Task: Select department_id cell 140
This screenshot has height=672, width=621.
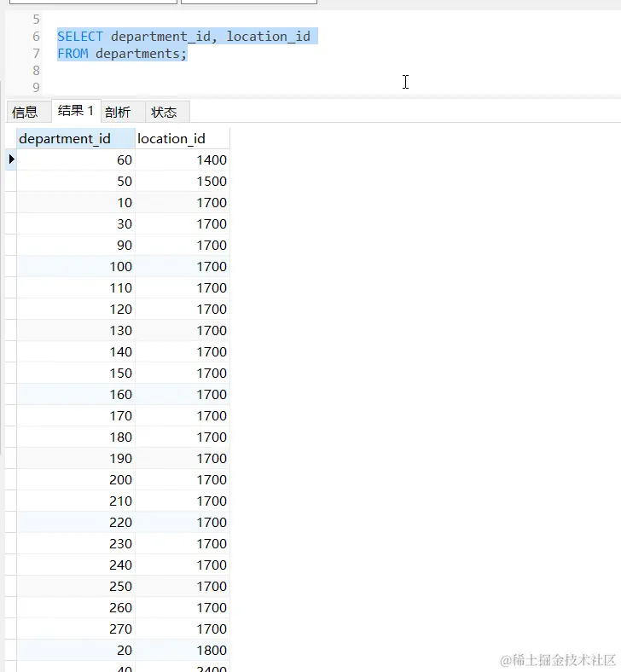Action: [75, 352]
